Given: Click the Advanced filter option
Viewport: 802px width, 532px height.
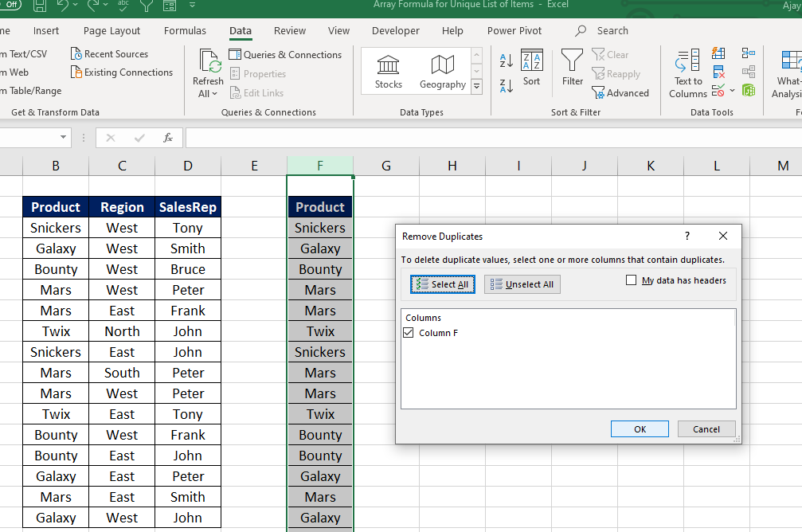Looking at the screenshot, I should 620,93.
